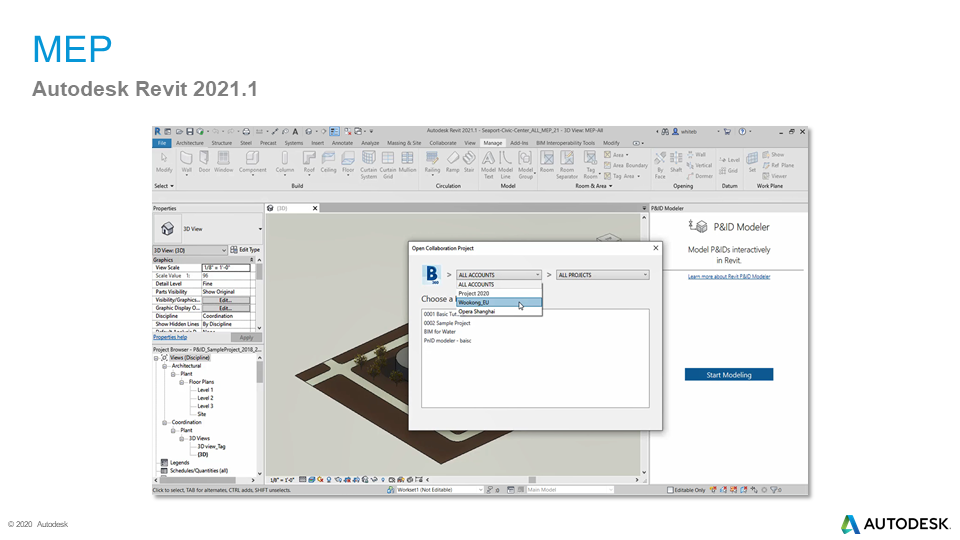Click Edit Type button
Viewport: 960px width, 540px height.
click(245, 250)
